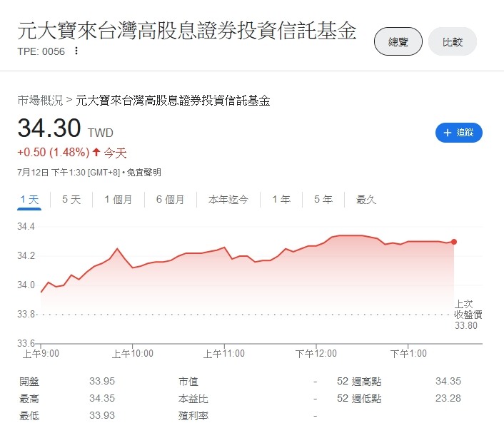Click the 34.4 y-axis label
Viewport: 504px width, 433px height.
click(x=26, y=226)
